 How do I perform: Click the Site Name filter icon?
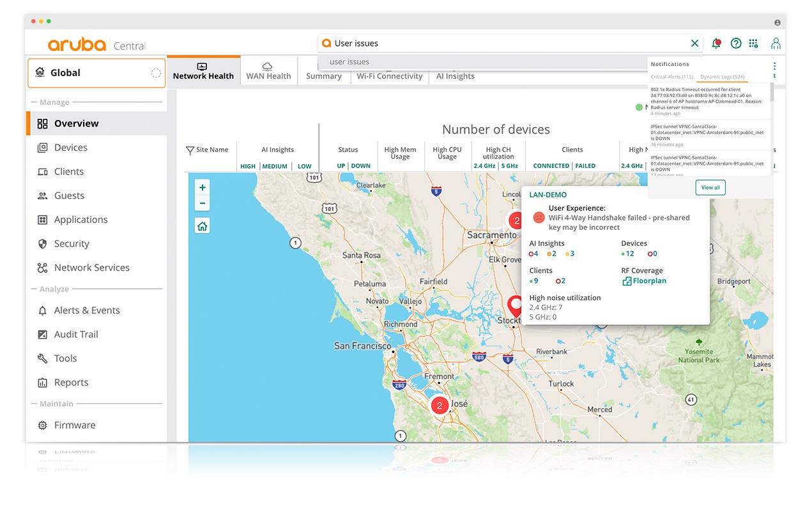tap(190, 151)
